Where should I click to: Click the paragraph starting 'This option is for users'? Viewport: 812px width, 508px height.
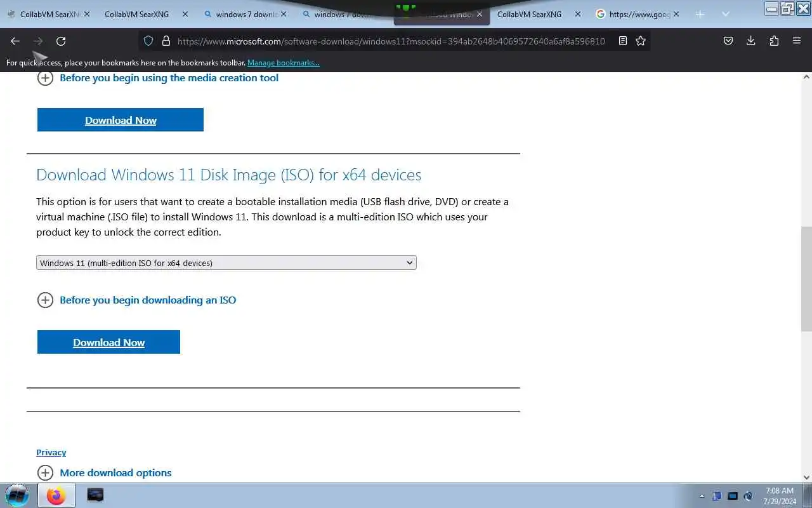click(272, 217)
